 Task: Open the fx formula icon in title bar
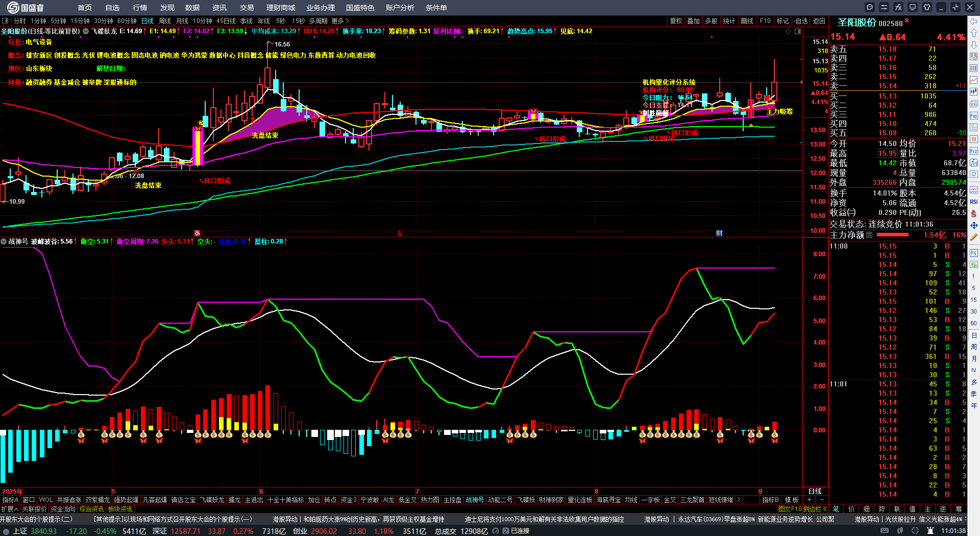[x=898, y=7]
